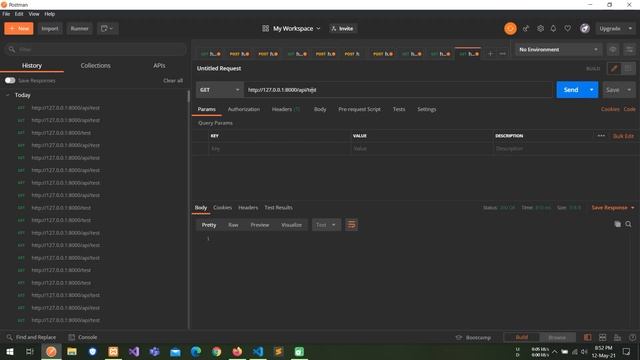Open the tab options ellipsis icon
The height and width of the screenshot is (360, 640).
click(502, 54)
